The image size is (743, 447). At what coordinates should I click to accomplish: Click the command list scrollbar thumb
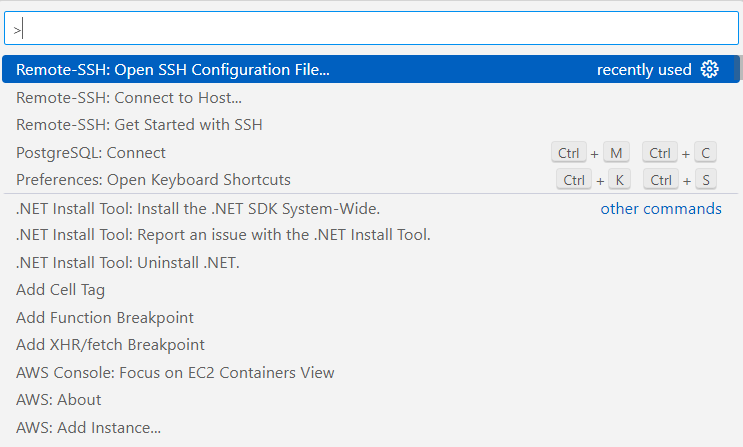[737, 68]
